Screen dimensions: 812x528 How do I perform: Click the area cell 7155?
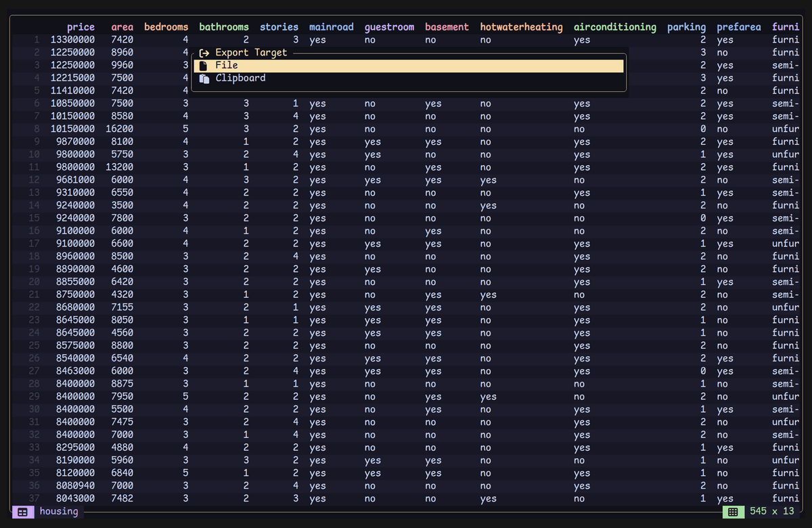(122, 307)
